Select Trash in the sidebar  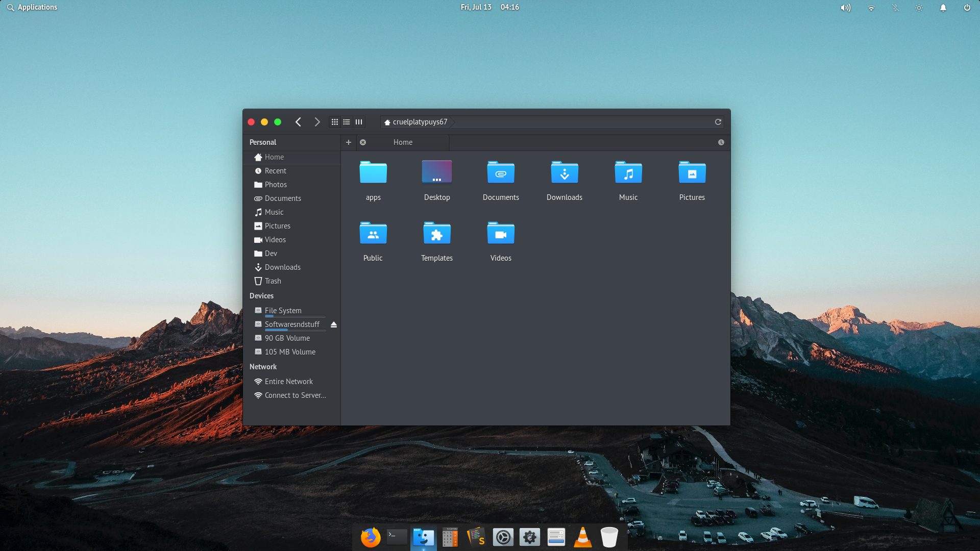tap(273, 281)
